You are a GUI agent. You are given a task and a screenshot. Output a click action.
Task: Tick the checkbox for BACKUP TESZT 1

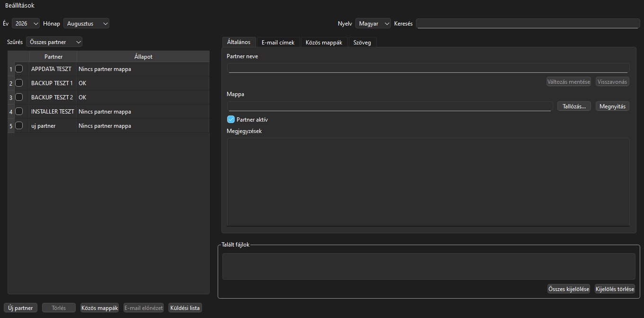(19, 83)
